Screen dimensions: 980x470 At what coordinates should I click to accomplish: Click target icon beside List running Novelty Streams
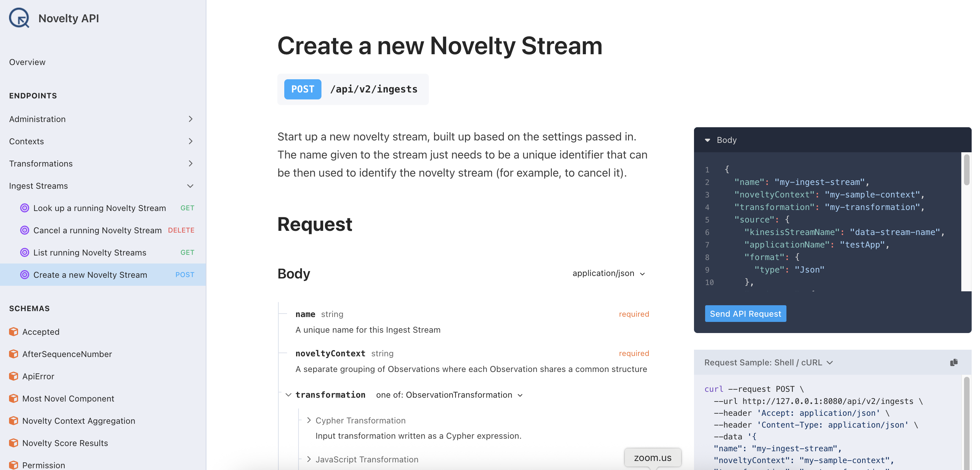25,252
